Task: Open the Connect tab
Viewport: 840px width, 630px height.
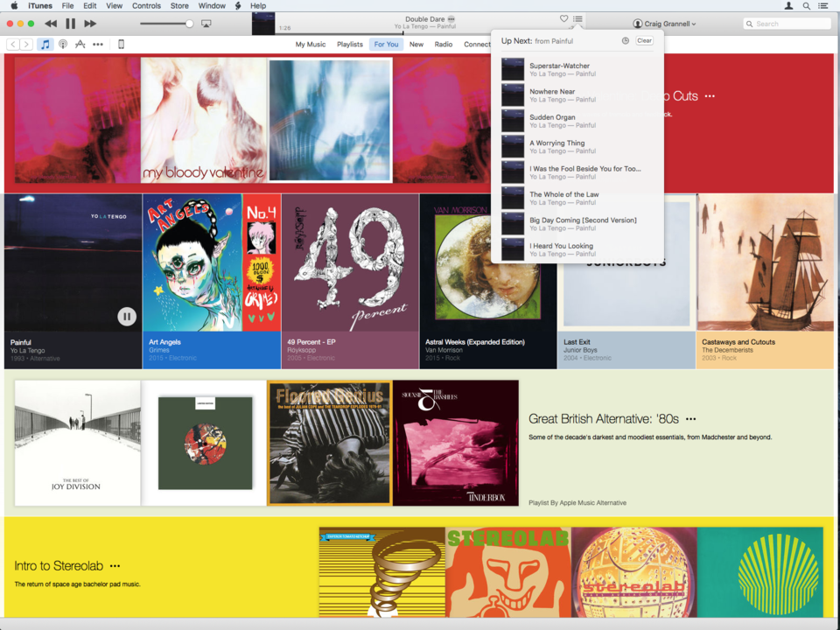Action: tap(476, 45)
